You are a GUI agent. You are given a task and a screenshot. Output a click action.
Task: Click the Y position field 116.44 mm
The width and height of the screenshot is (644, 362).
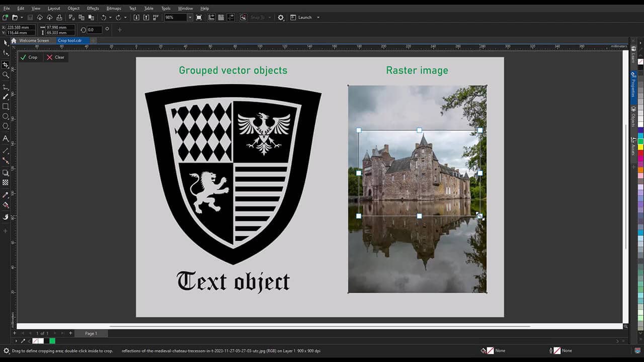22,33
